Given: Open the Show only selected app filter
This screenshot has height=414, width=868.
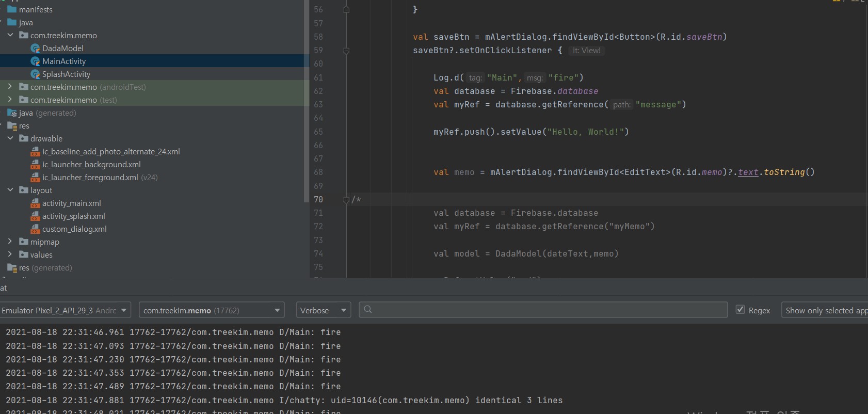Looking at the screenshot, I should coord(825,310).
